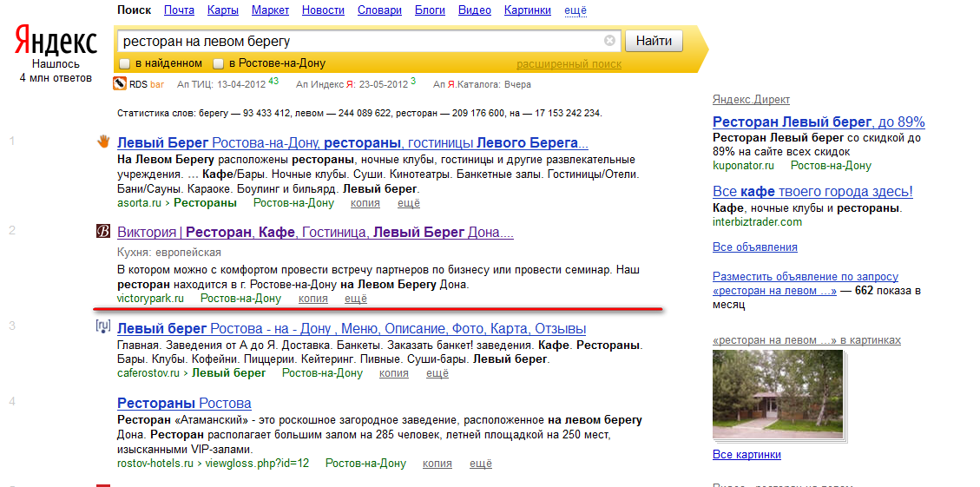Clear the search field with the X icon

pyautogui.click(x=609, y=41)
